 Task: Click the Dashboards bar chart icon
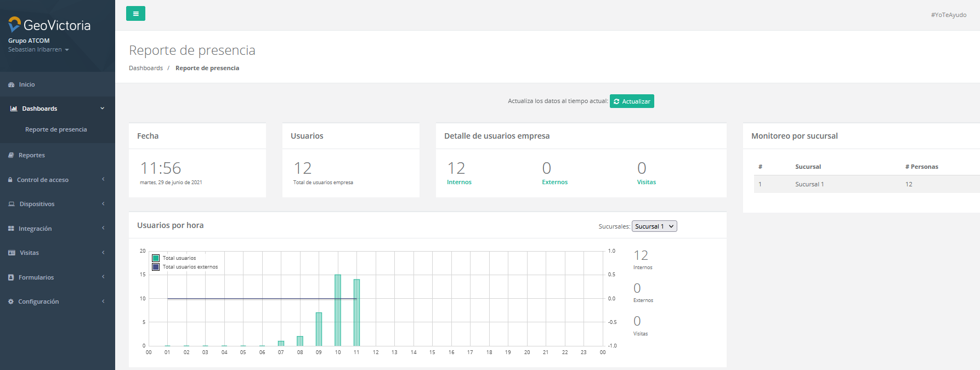pos(14,109)
